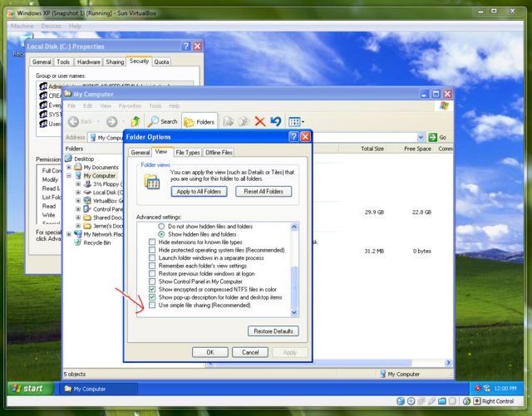Check Use simple file sharing
Screen dimensions: 532x416
[152, 305]
